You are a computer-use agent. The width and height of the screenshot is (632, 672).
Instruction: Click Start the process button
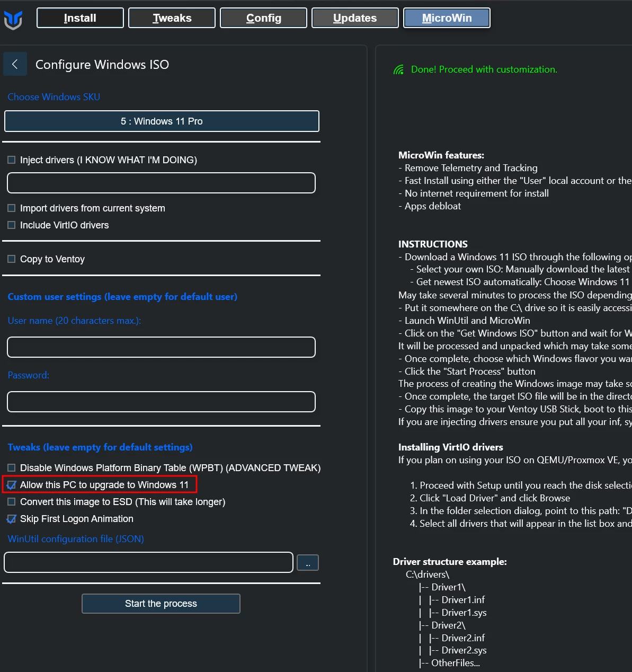161,604
